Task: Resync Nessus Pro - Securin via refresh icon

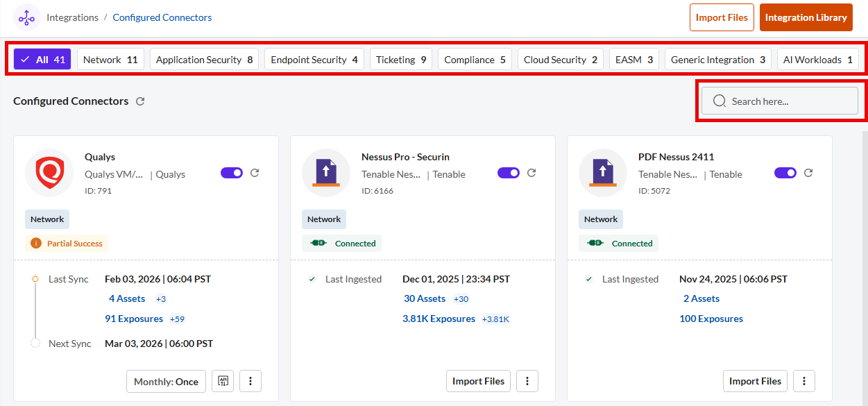Action: tap(531, 173)
